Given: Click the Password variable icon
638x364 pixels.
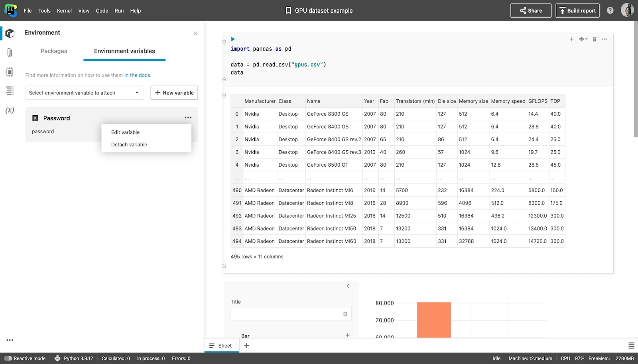Looking at the screenshot, I should (35, 118).
